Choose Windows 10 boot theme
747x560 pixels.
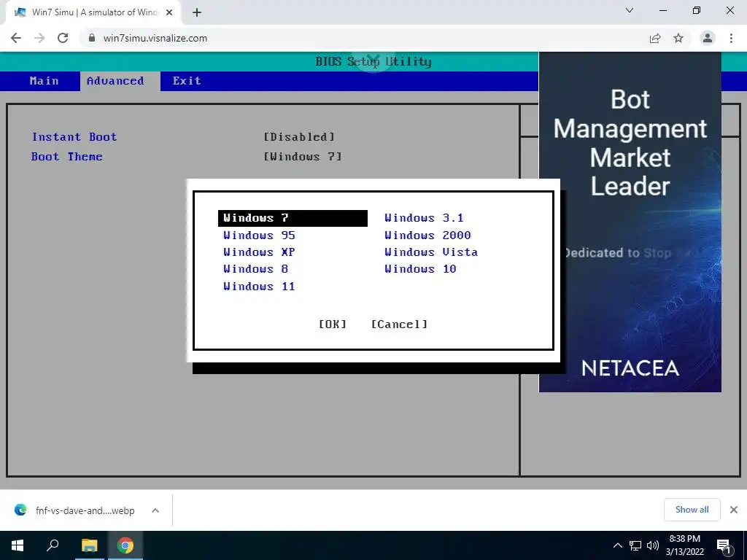(x=421, y=269)
